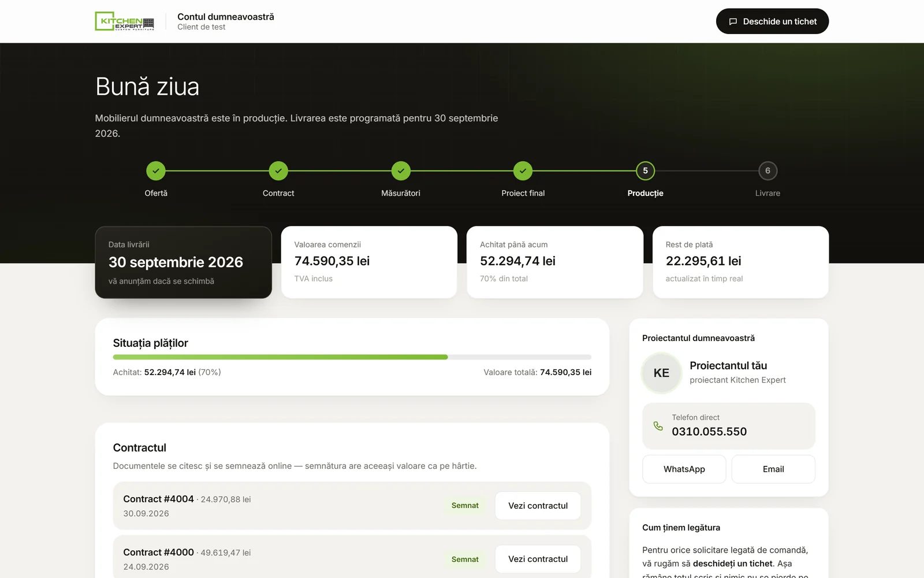Click Semnat badge for Contract #4000
The height and width of the screenshot is (578, 924).
coord(465,560)
